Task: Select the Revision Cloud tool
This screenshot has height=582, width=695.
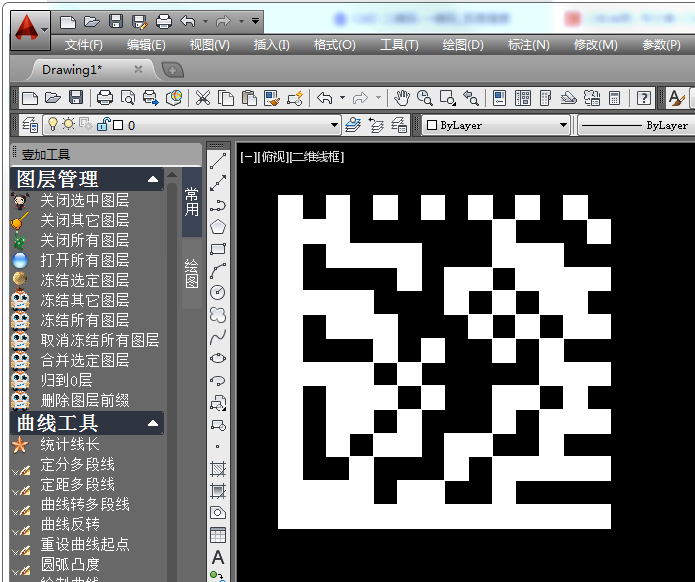Action: (x=218, y=315)
